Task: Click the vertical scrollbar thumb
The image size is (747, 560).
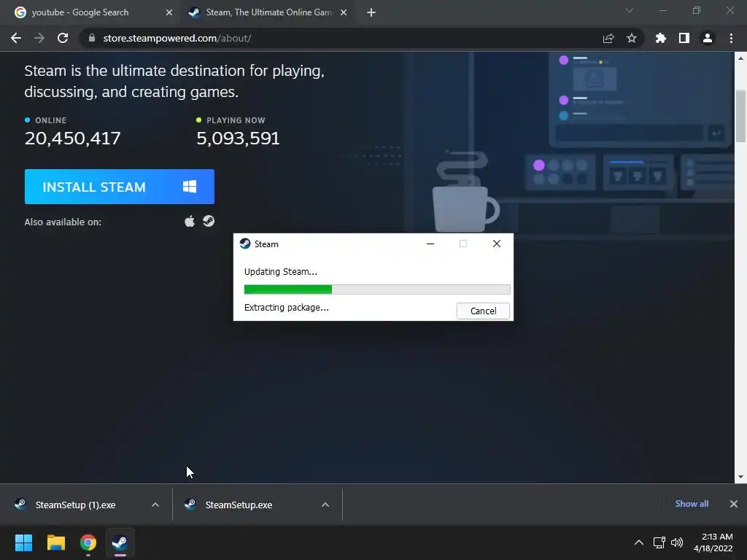Action: 740,116
